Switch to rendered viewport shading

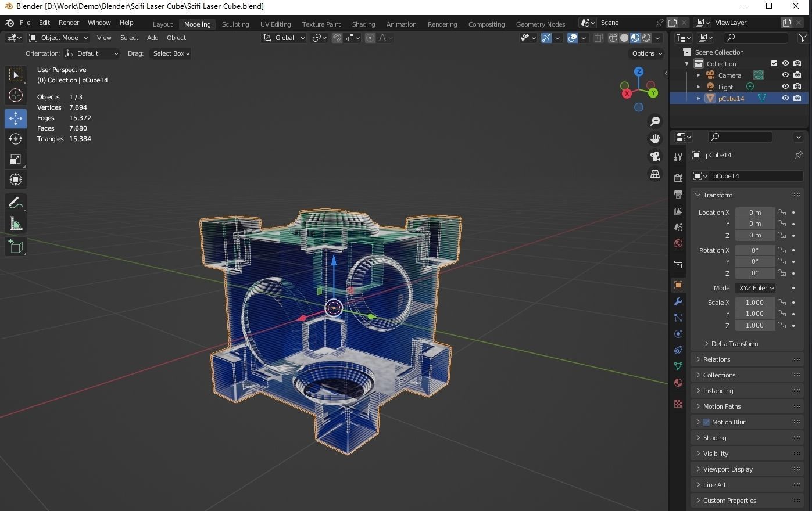646,38
